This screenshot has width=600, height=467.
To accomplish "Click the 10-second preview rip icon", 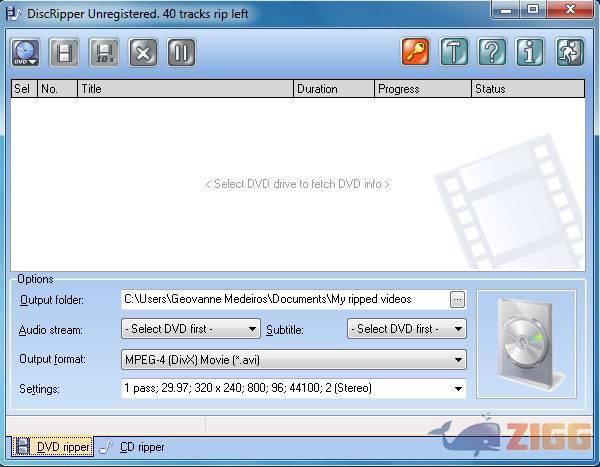I will (104, 52).
